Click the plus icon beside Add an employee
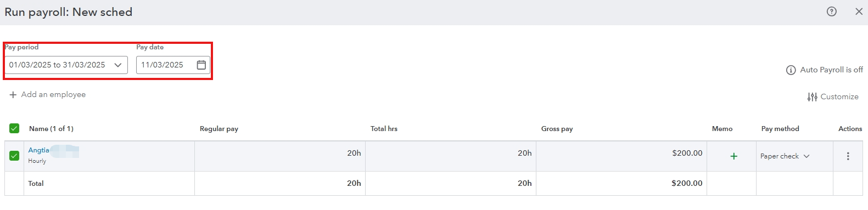 coord(13,95)
